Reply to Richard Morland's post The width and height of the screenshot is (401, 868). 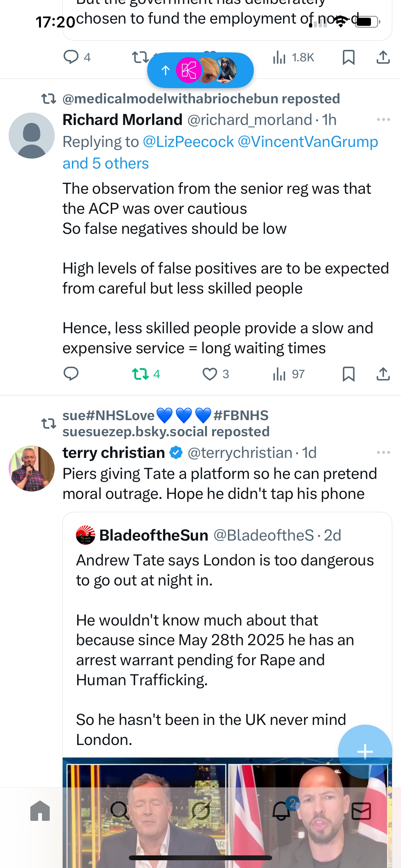coord(71,374)
